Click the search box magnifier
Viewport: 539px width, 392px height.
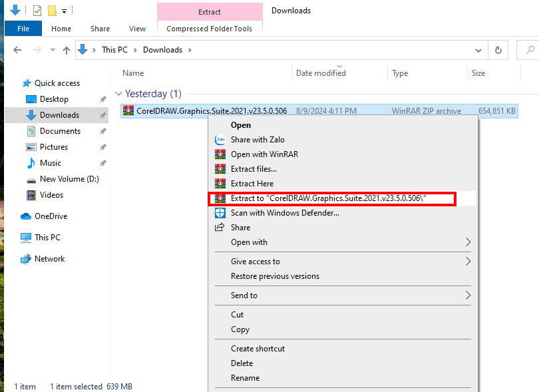530,50
